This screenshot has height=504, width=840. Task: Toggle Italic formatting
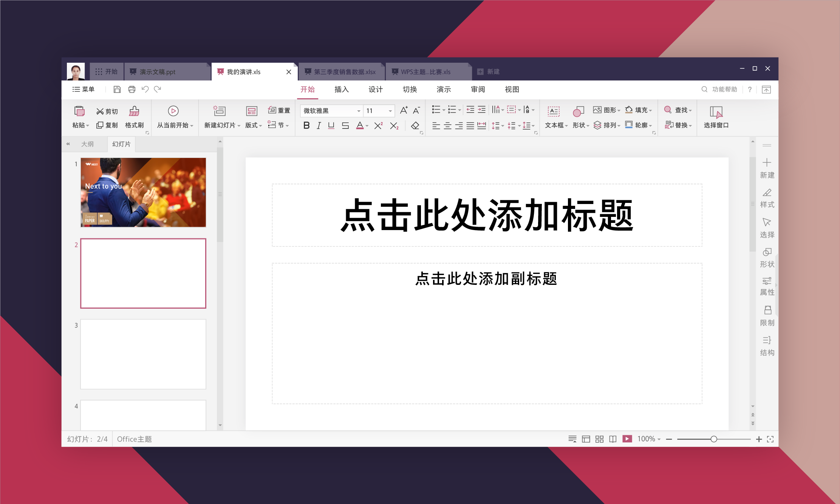click(x=319, y=125)
